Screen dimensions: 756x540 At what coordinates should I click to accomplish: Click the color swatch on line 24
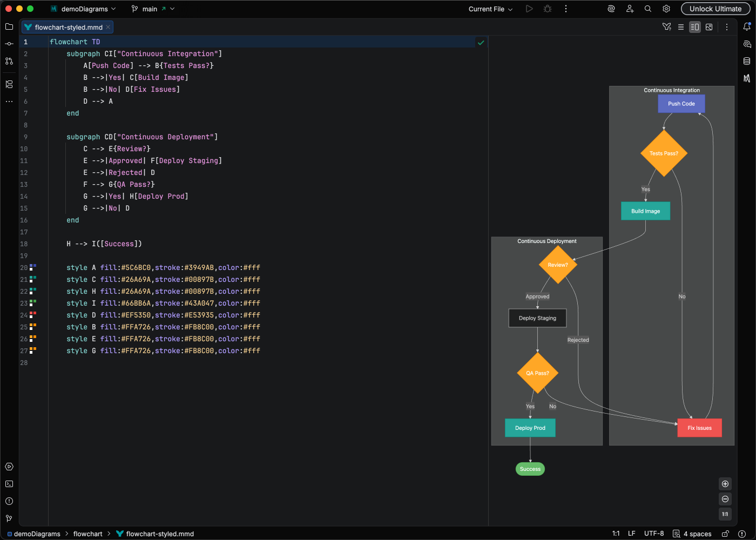coord(33,315)
